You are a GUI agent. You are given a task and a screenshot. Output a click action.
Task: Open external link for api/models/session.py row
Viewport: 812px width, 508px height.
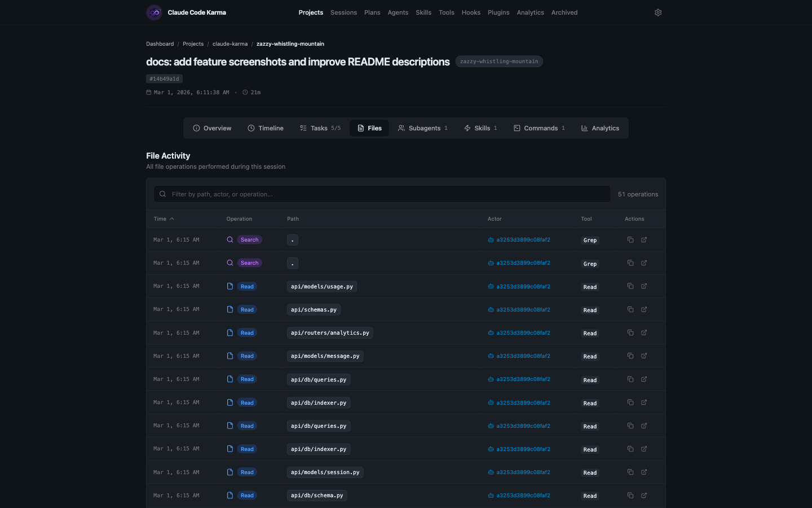(644, 472)
